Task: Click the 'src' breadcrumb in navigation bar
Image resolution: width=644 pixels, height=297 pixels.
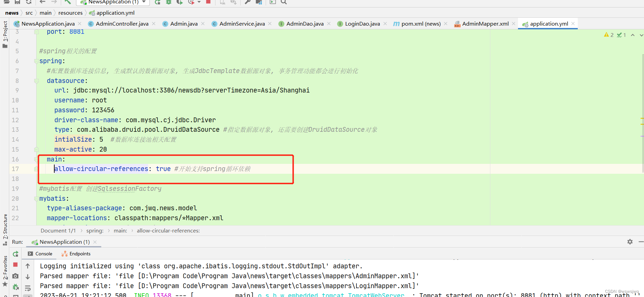Action: 29,13
